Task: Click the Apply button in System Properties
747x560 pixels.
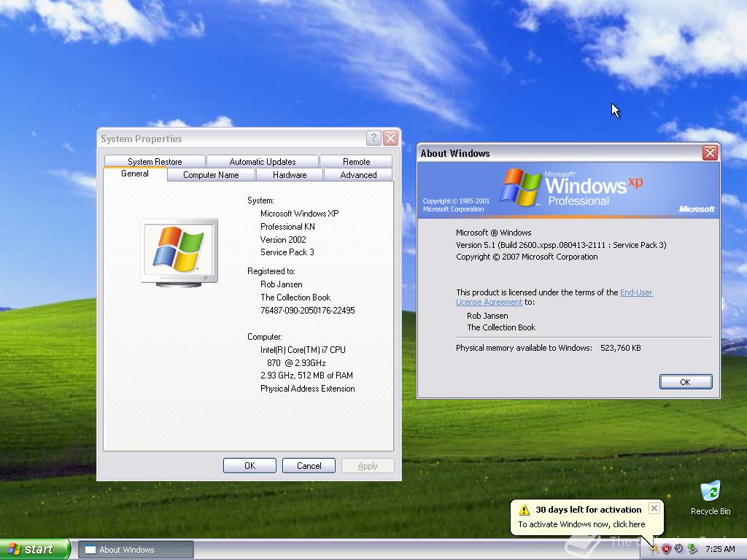Action: 368,466
